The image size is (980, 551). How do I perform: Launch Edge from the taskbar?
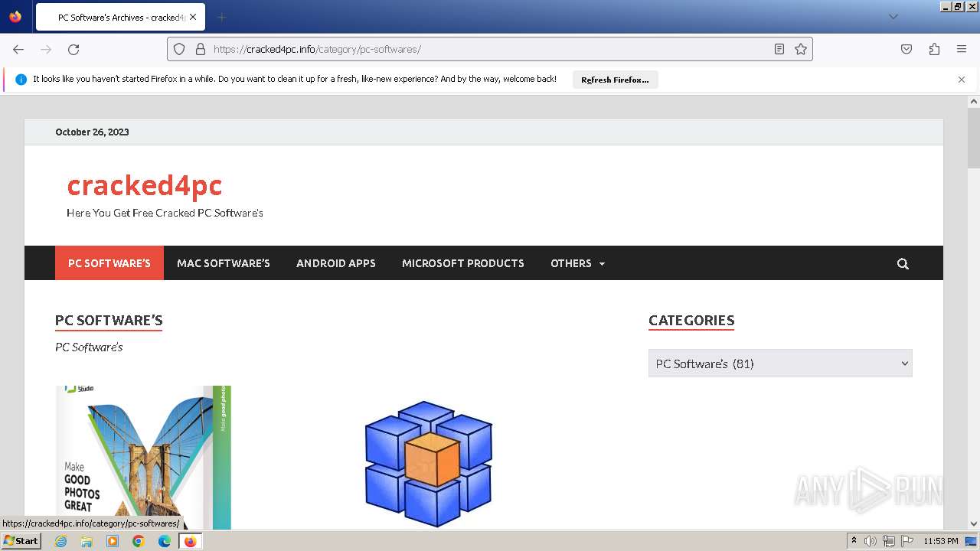click(165, 541)
